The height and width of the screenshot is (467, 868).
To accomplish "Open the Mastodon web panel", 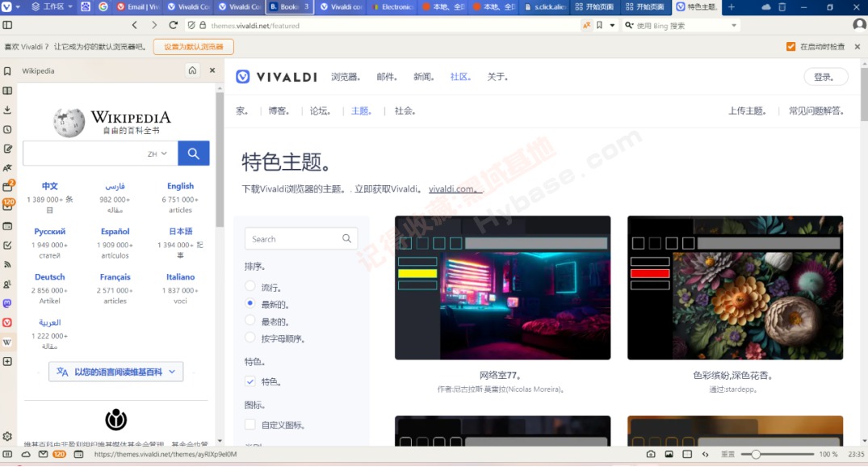I will click(7, 303).
